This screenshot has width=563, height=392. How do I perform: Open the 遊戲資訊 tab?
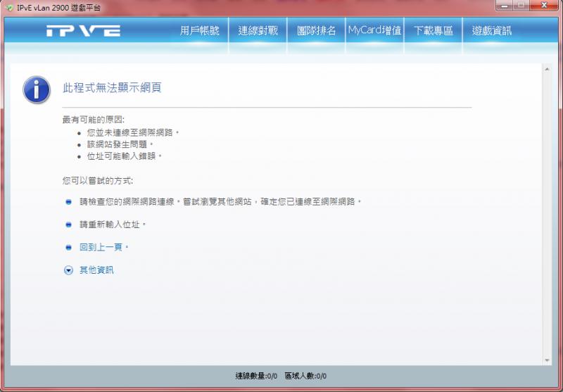[492, 31]
